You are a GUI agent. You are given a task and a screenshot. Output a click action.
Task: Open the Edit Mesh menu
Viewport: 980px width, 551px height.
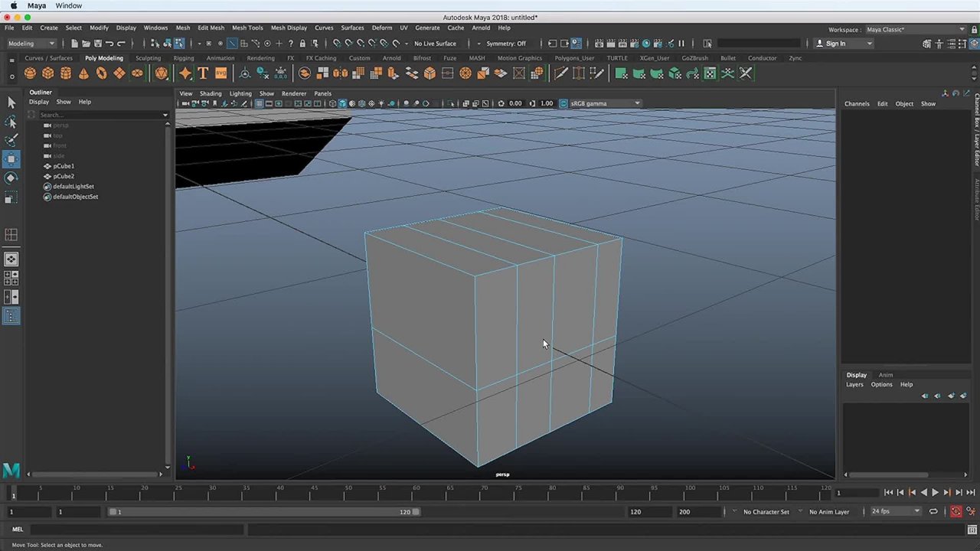pos(211,28)
